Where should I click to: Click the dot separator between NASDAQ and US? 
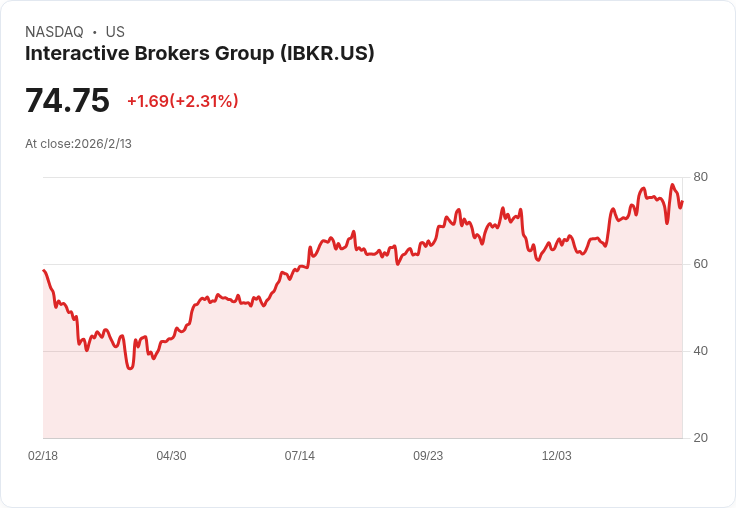pyautogui.click(x=94, y=32)
